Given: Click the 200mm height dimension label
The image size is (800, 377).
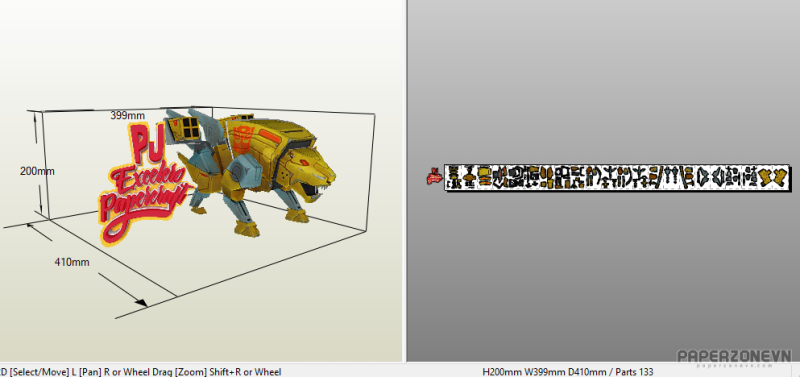Looking at the screenshot, I should [x=37, y=171].
